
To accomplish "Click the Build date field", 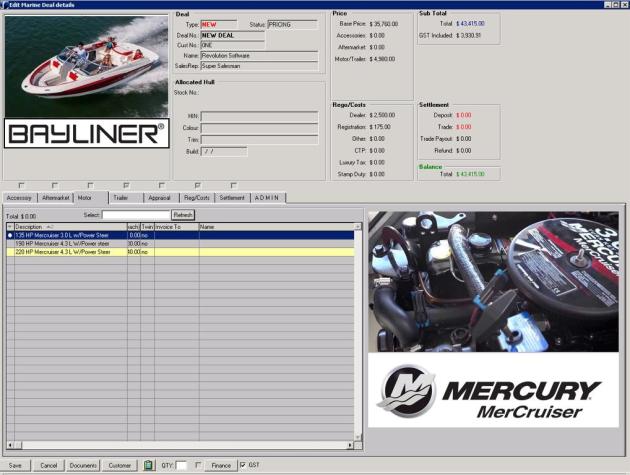I will point(224,152).
